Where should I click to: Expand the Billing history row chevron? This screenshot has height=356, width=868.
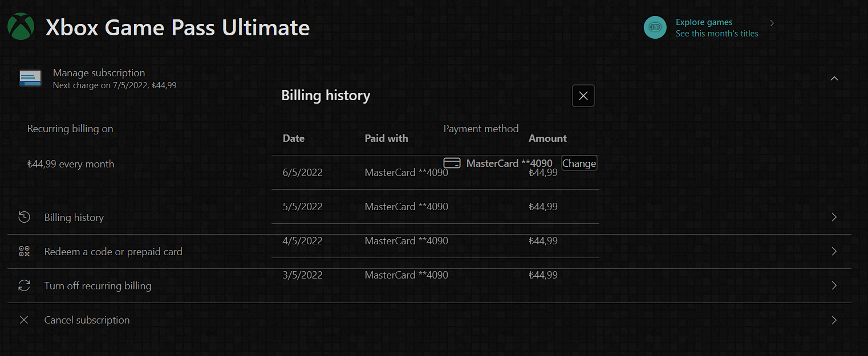tap(834, 217)
